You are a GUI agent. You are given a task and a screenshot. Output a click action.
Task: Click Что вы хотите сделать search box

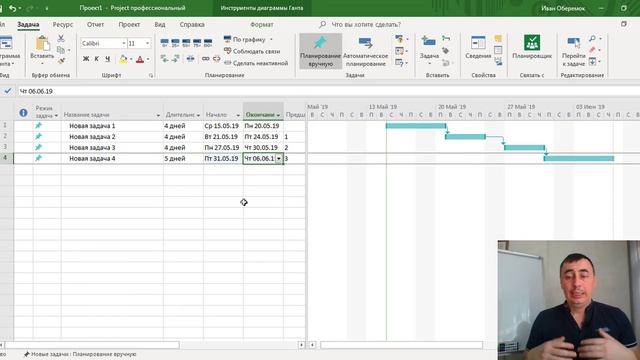pos(366,24)
